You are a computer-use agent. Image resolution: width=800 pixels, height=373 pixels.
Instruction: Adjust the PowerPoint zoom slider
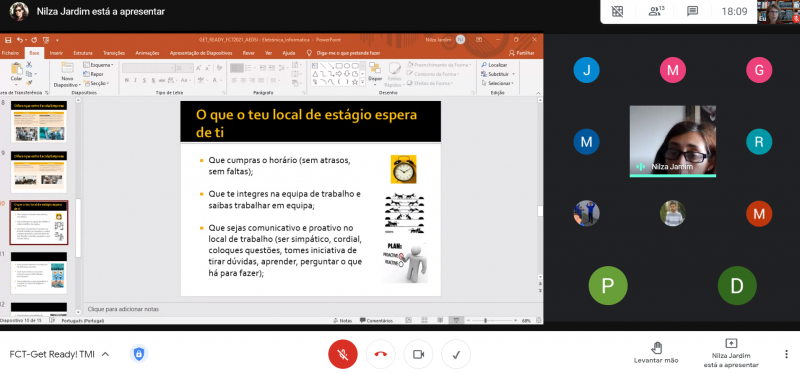click(485, 320)
